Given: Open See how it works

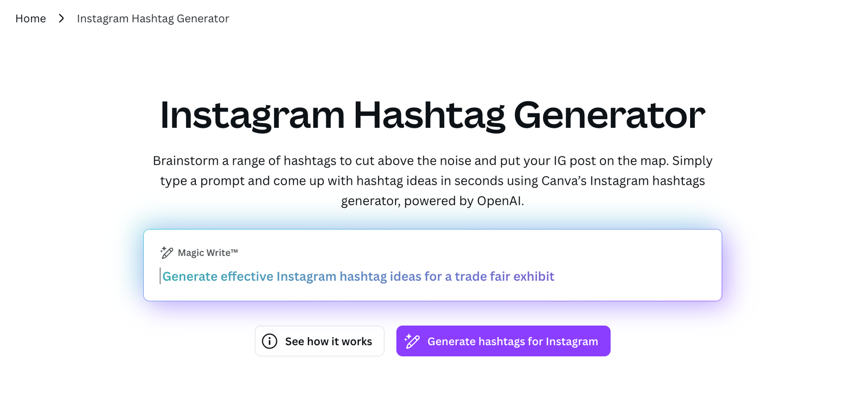Looking at the screenshot, I should click(x=320, y=341).
